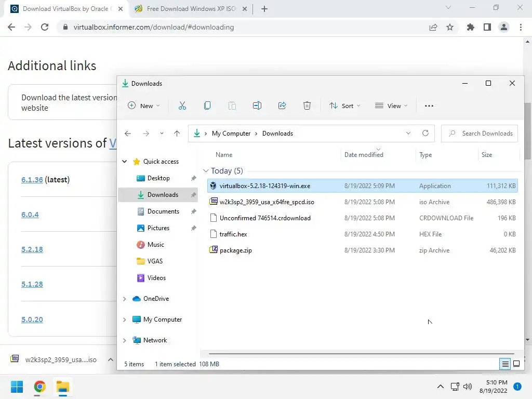Open the 6.1.36 version link
This screenshot has width=532, height=399.
[x=32, y=179]
